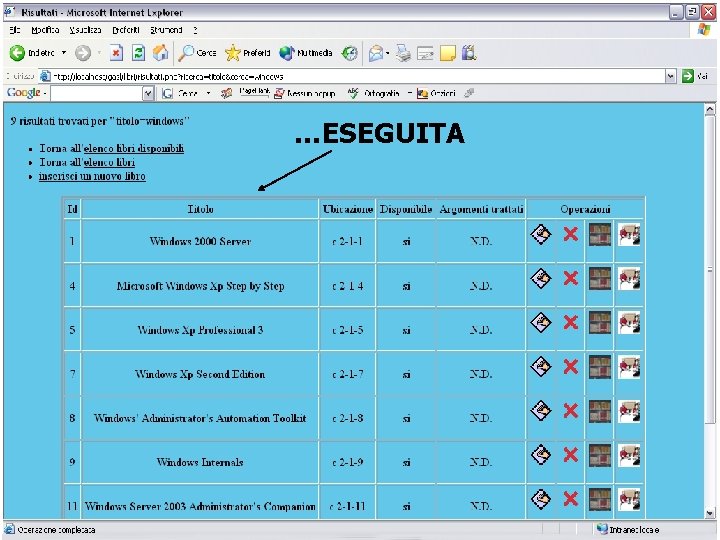Click the loan icon for Windows 2000 Server

click(629, 234)
